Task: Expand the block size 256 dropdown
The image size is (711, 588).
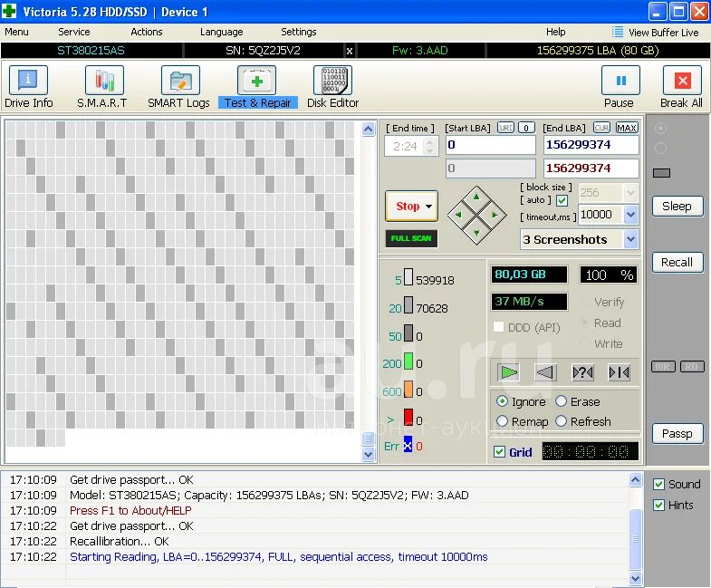Action: (630, 193)
